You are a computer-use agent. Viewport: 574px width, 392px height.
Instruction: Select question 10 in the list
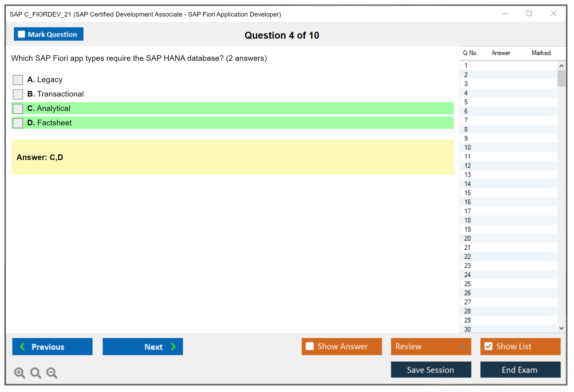[x=467, y=147]
